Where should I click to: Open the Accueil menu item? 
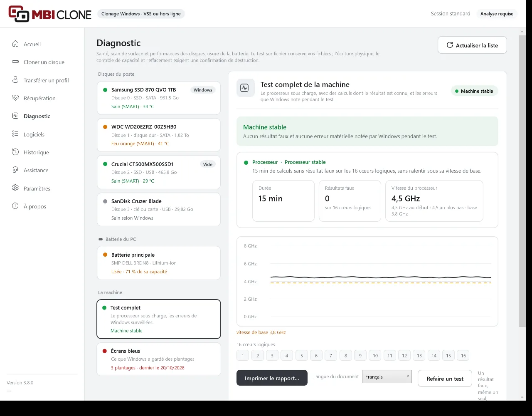[43, 44]
